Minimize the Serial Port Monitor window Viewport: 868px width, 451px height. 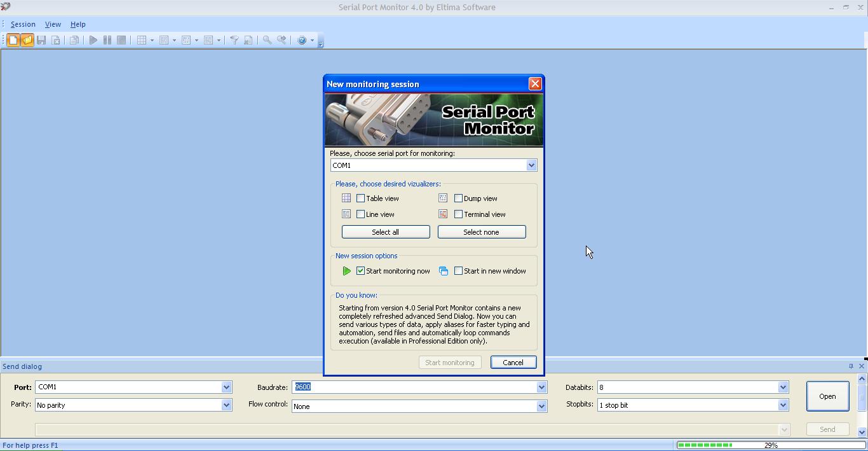pos(831,7)
